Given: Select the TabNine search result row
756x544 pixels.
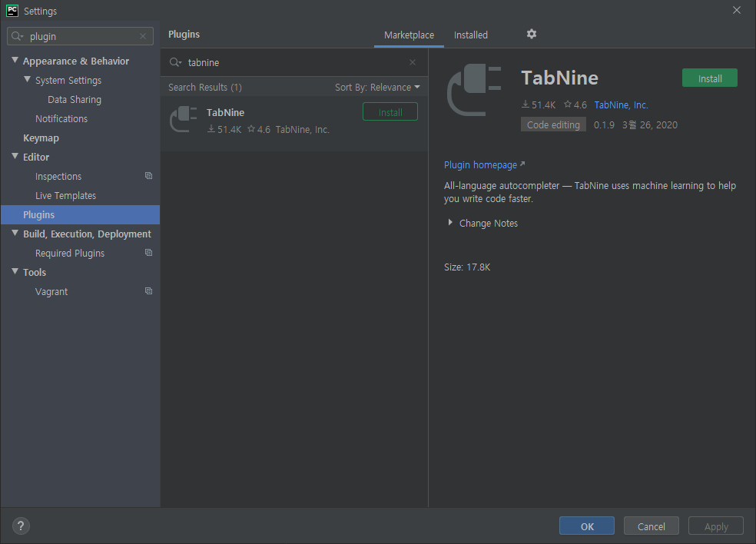Looking at the screenshot, I should (294, 123).
